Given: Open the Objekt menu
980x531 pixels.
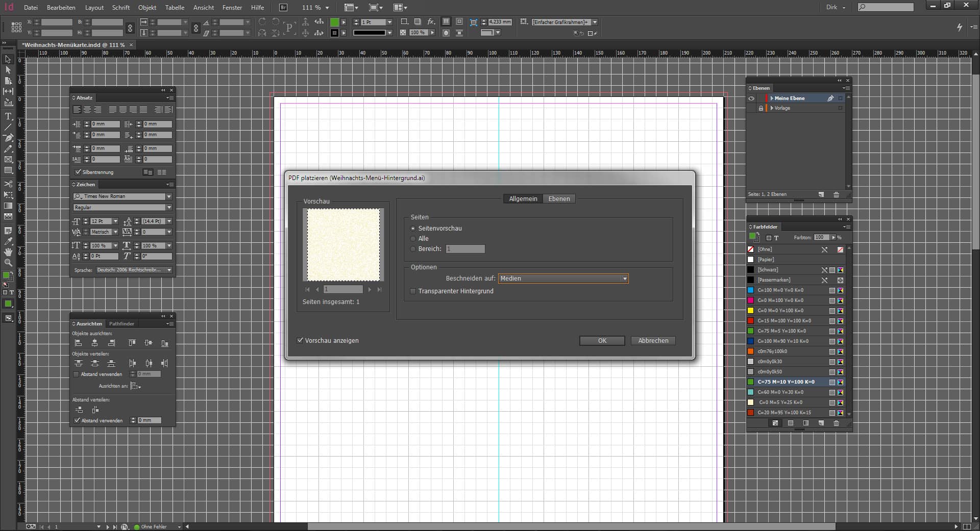Looking at the screenshot, I should click(147, 8).
